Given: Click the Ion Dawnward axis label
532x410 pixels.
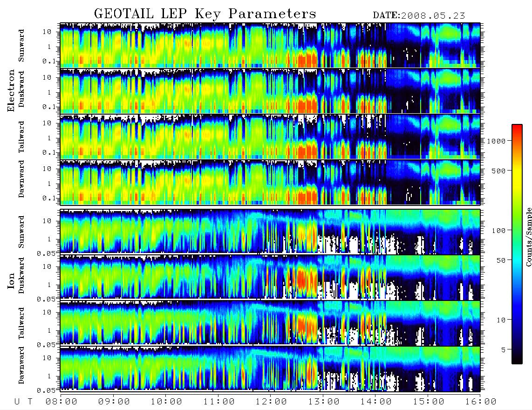Looking at the screenshot, I should (x=21, y=365).
